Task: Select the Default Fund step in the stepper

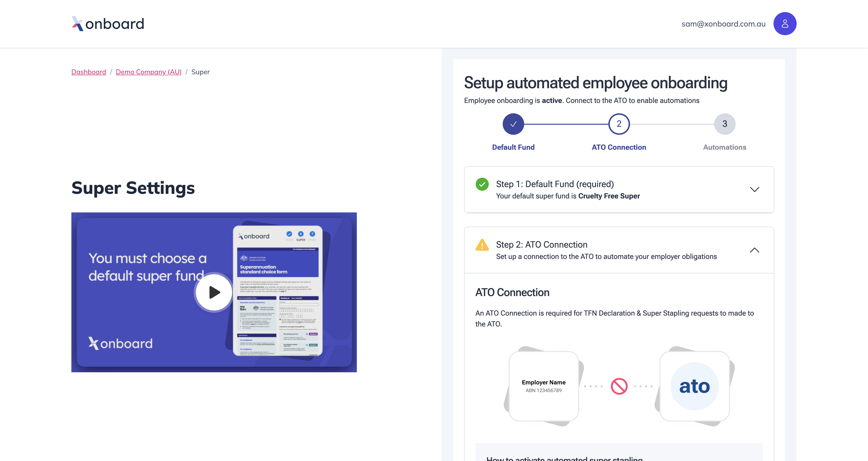Action: point(513,147)
